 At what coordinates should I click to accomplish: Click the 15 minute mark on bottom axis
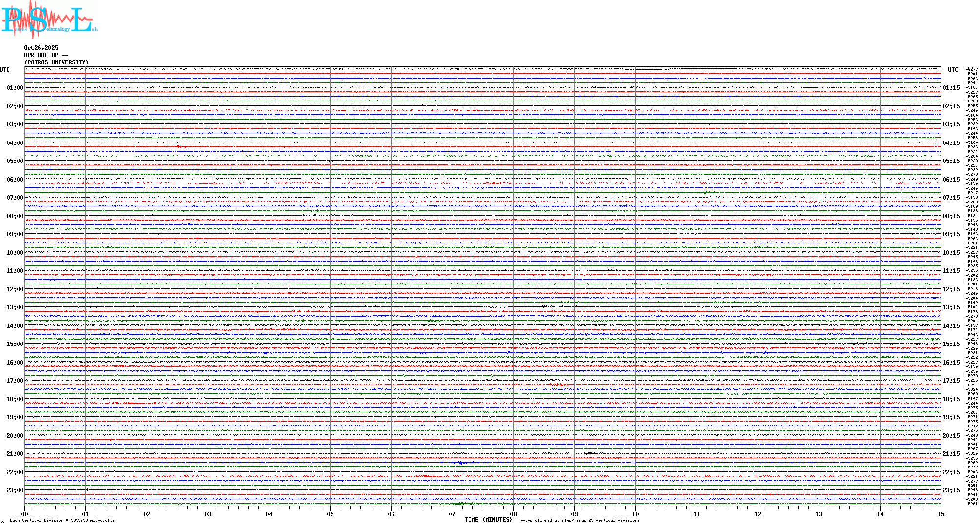(941, 514)
